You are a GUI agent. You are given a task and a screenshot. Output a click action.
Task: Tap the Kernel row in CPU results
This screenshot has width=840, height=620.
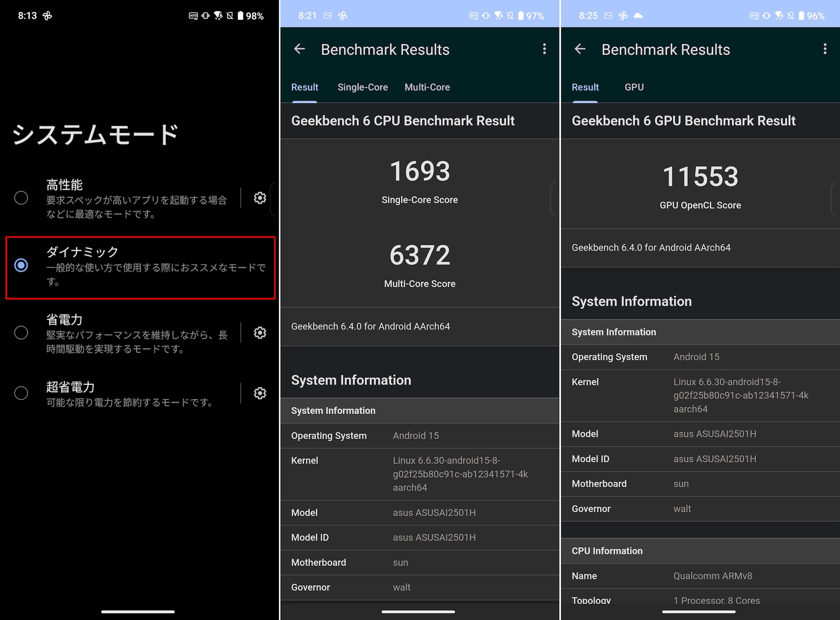(420, 474)
